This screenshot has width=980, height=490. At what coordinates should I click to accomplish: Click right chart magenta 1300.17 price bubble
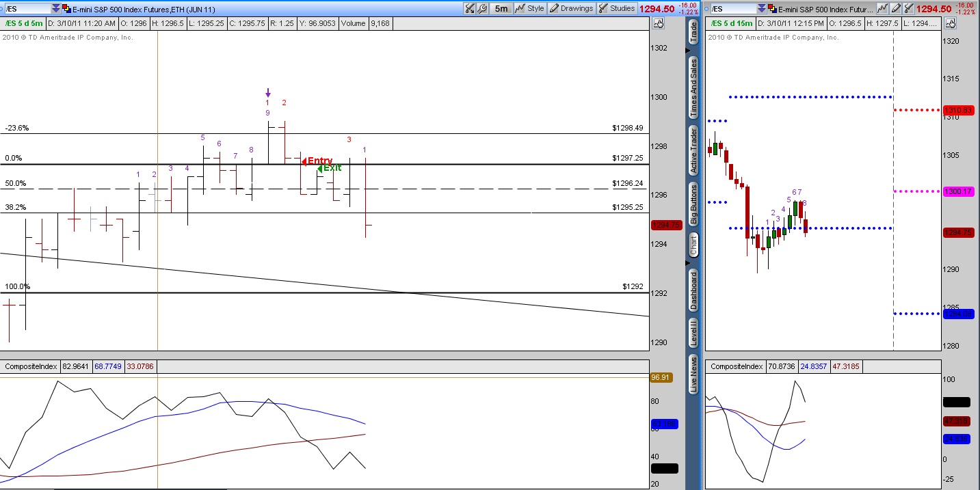pos(957,191)
